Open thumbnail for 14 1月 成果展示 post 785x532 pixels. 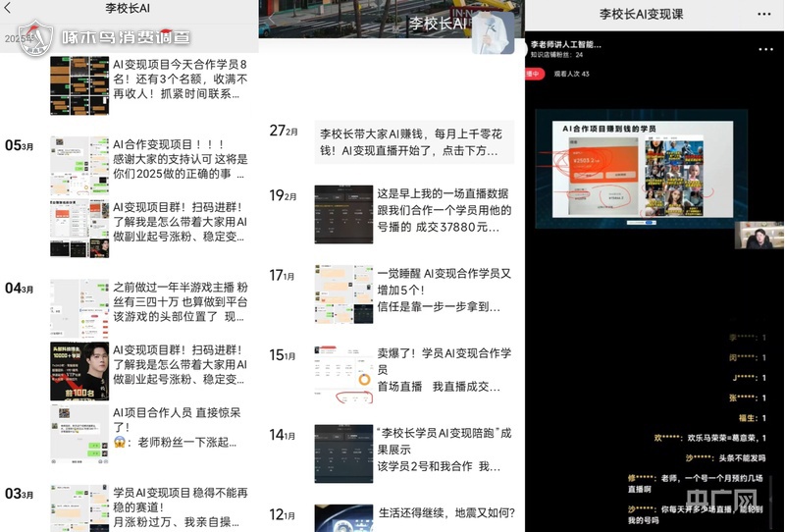point(343,453)
